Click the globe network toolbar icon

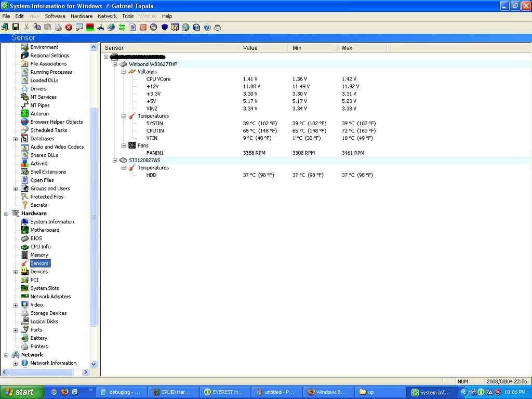(x=111, y=27)
